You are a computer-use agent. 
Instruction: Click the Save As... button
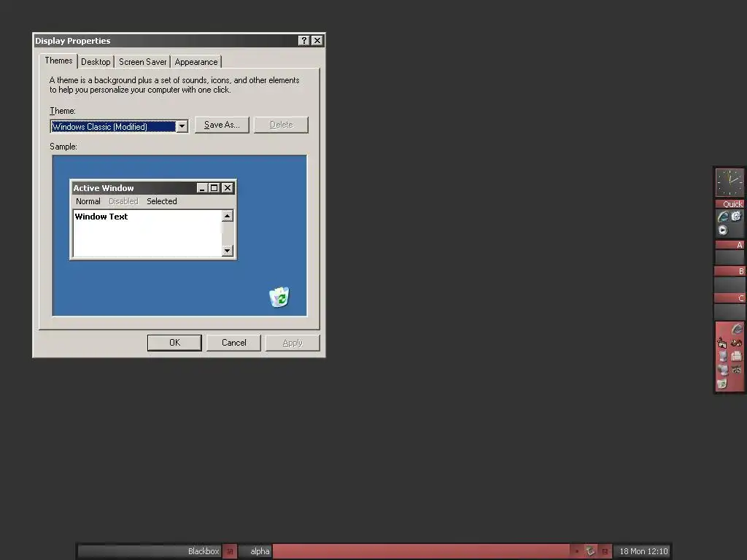[222, 125]
